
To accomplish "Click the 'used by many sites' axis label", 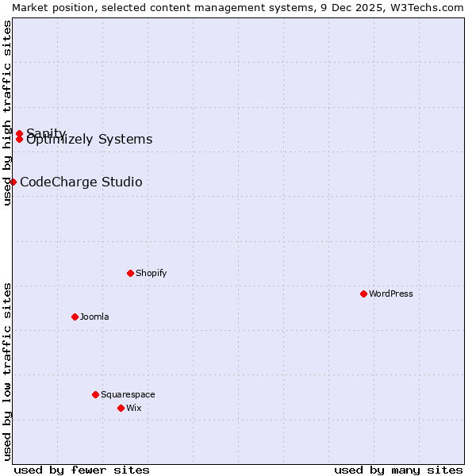I will pos(398,470).
